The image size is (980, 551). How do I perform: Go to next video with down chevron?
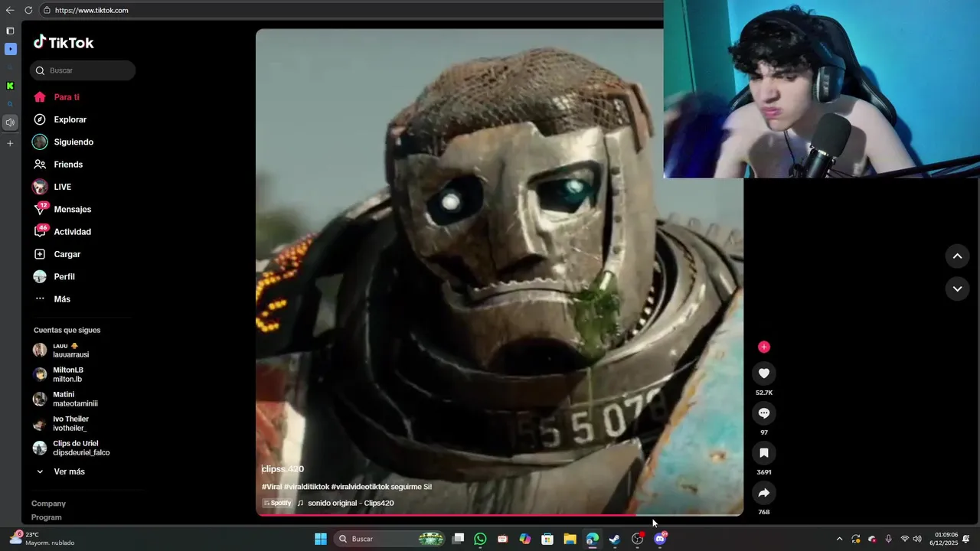[957, 289]
